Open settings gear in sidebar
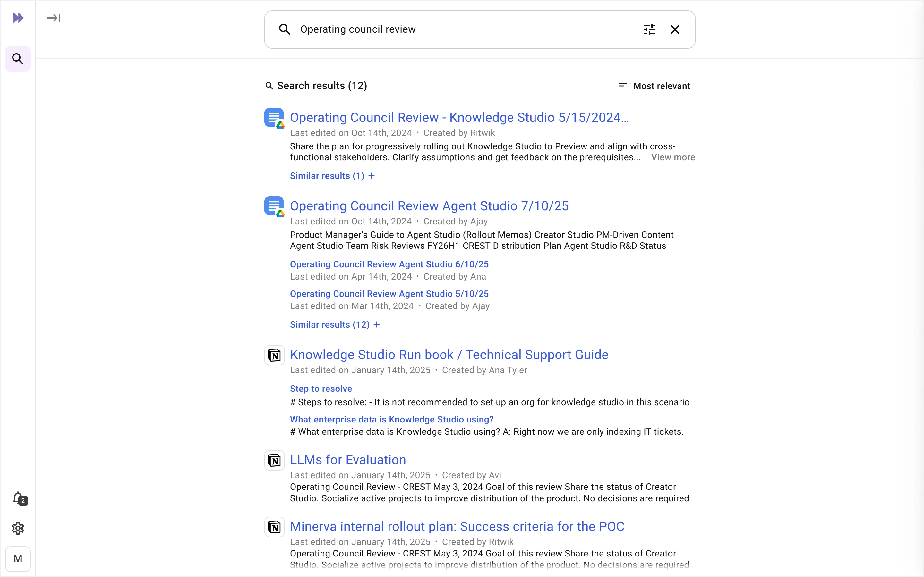The width and height of the screenshot is (924, 577). (x=18, y=528)
